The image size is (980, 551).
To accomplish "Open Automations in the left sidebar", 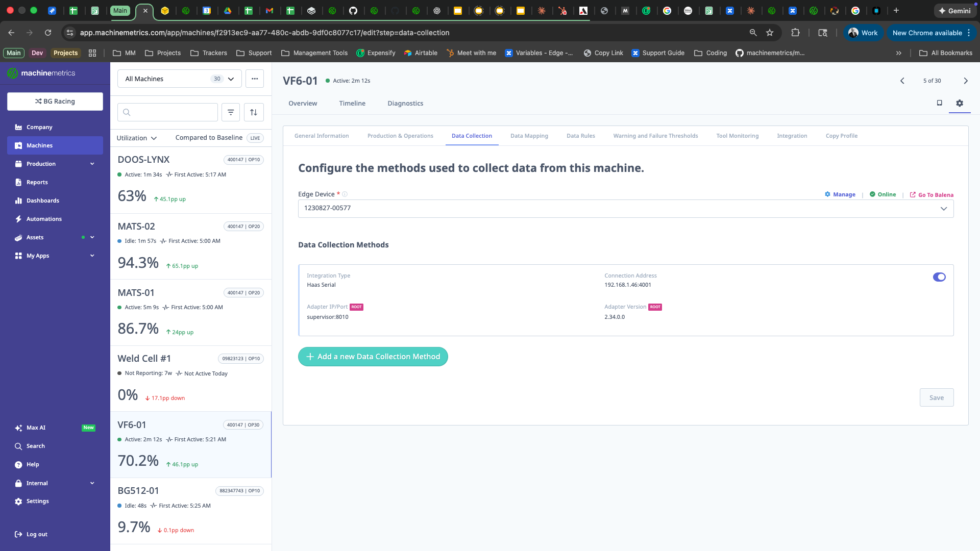I will [x=45, y=218].
